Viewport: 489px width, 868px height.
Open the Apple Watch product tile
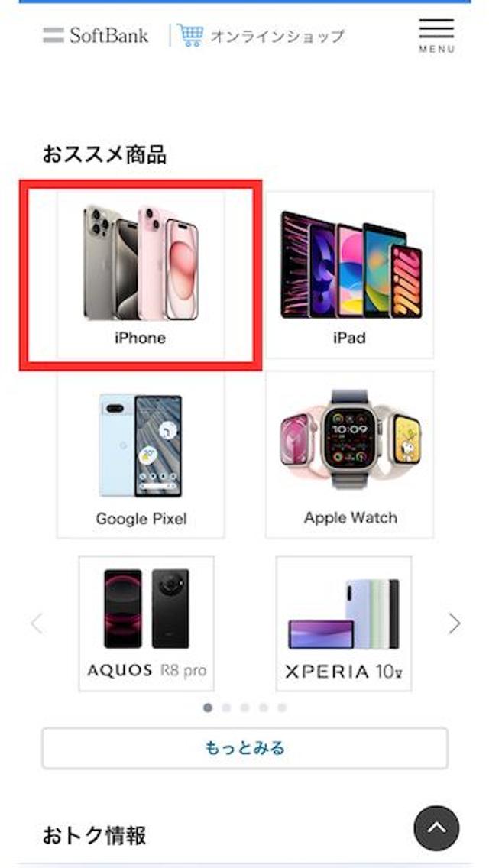(x=349, y=455)
